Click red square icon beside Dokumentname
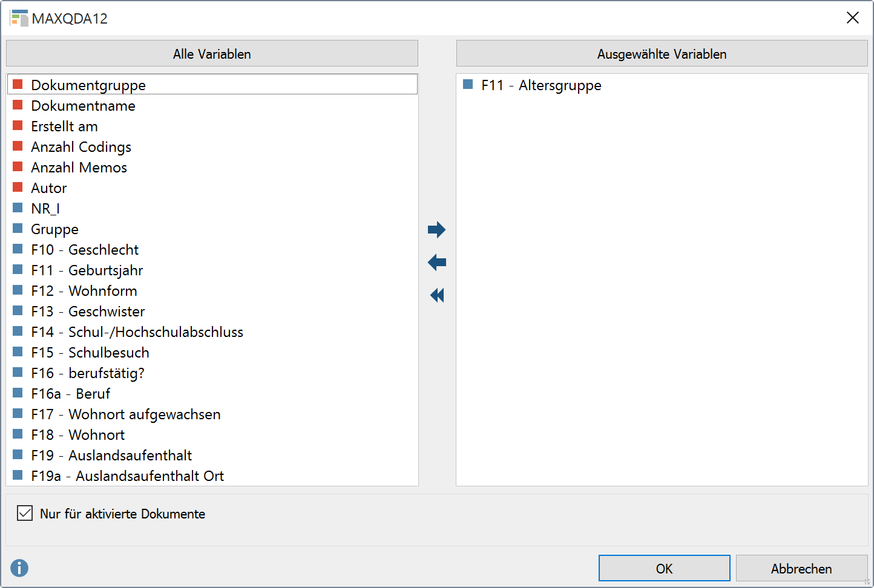The width and height of the screenshot is (874, 588). [18, 105]
